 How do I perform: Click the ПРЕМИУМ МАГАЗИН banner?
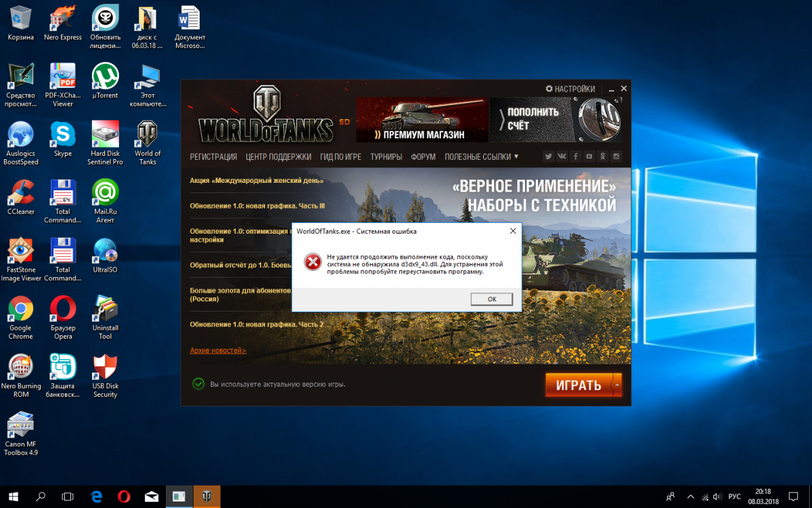(x=422, y=119)
